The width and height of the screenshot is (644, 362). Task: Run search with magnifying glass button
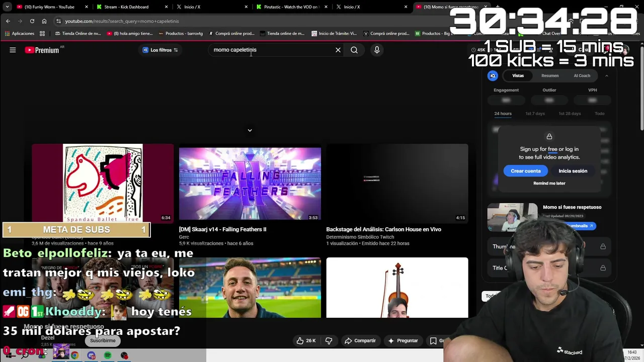pos(354,50)
